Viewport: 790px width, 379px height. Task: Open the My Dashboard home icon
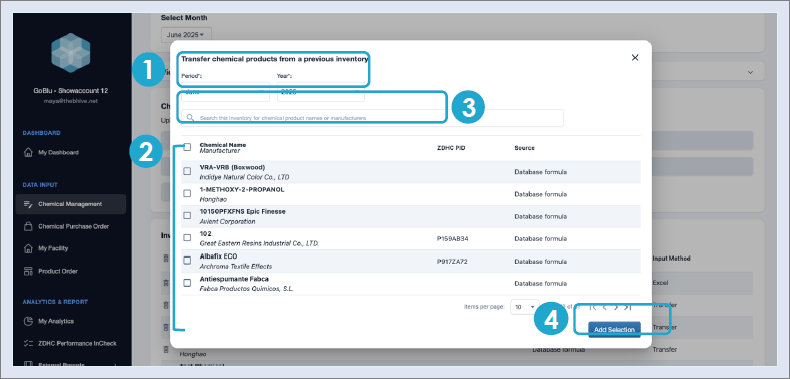click(x=28, y=152)
